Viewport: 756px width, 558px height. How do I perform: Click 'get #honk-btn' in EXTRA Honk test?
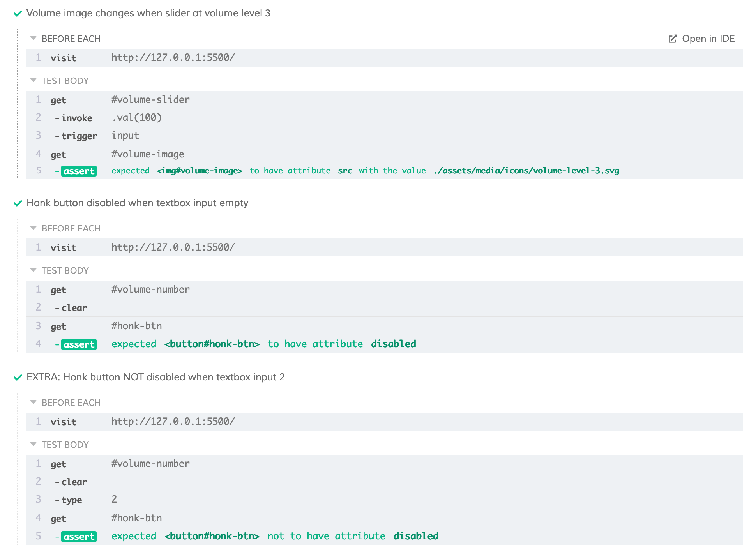384,518
